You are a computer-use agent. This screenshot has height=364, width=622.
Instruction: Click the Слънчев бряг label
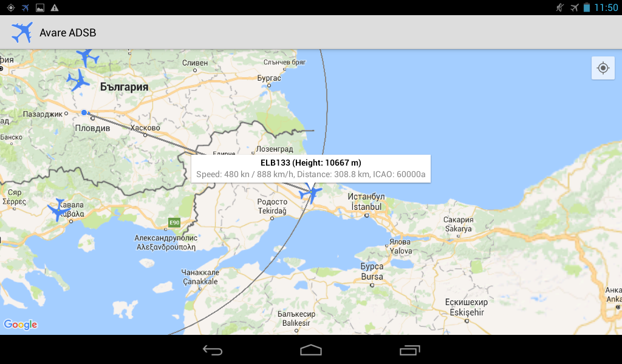point(284,62)
